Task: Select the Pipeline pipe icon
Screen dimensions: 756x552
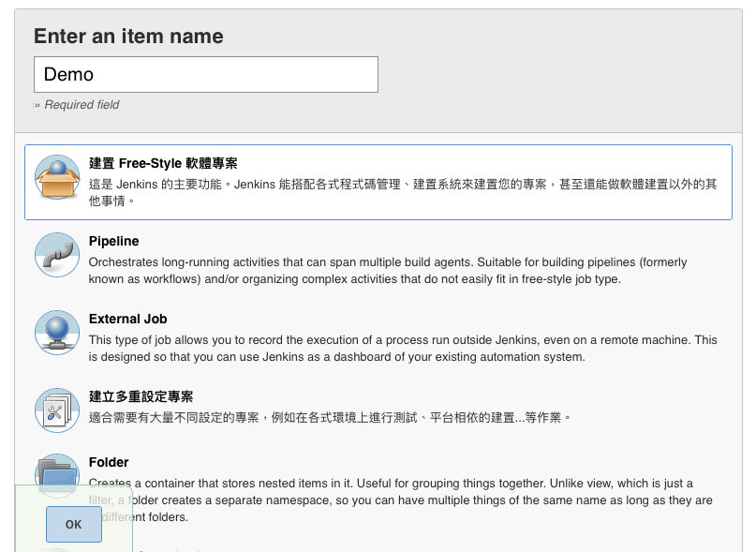Action: tap(57, 255)
